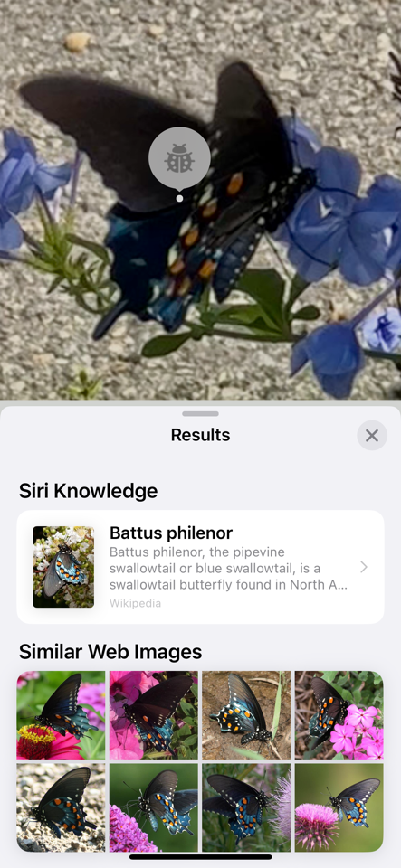Tap the home indicator bar at bottom
401x868 pixels.
pyautogui.click(x=201, y=857)
